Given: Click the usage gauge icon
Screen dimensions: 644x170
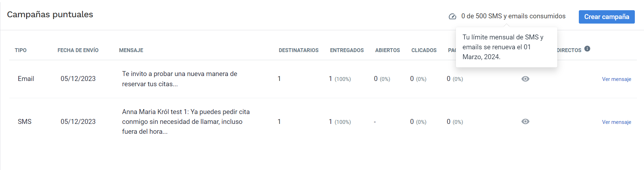Looking at the screenshot, I should point(452,17).
